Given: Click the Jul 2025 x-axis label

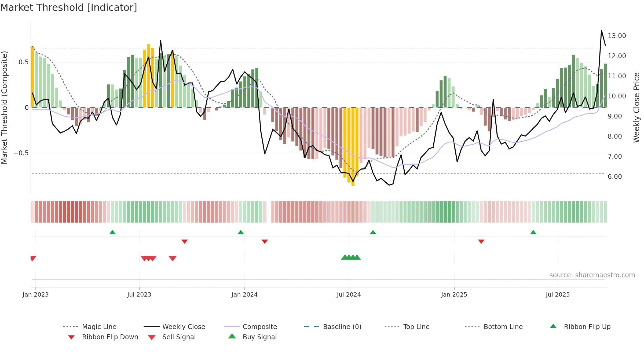Looking at the screenshot, I should click(x=558, y=294).
